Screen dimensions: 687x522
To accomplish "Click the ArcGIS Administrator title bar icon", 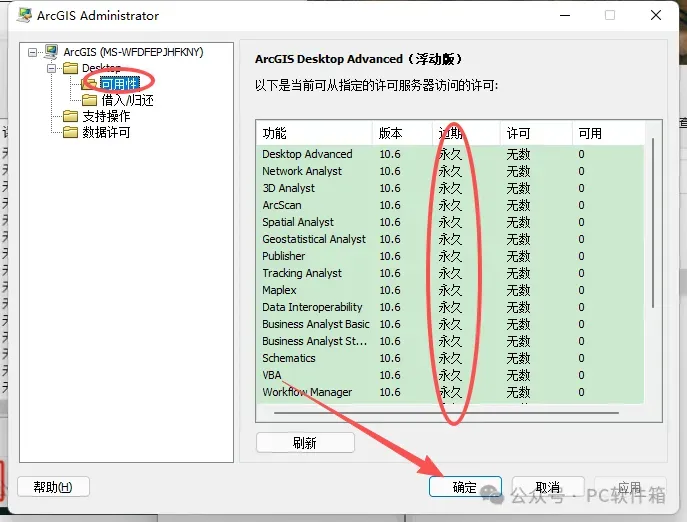I will 24,15.
